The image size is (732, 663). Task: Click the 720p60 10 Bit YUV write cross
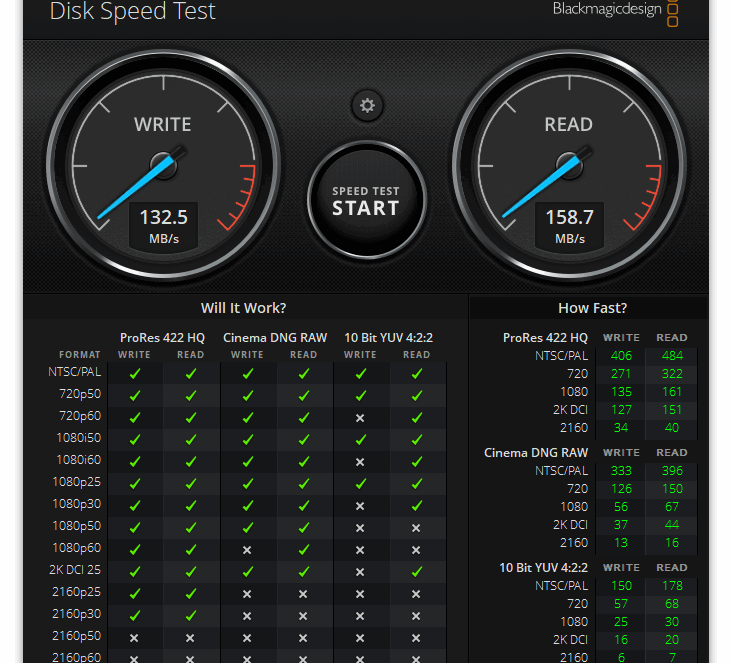tap(360, 418)
